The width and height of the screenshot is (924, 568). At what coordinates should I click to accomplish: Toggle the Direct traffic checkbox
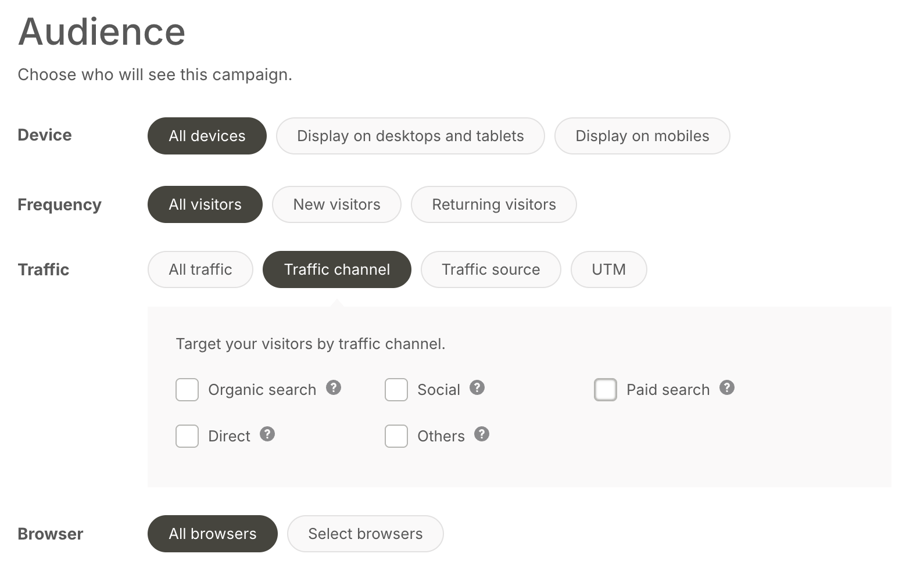tap(187, 436)
